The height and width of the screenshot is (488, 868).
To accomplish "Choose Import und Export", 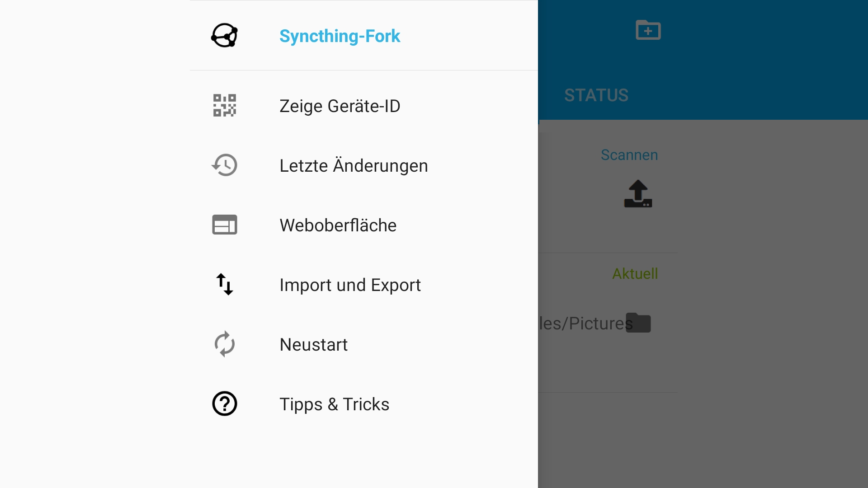I will click(350, 285).
